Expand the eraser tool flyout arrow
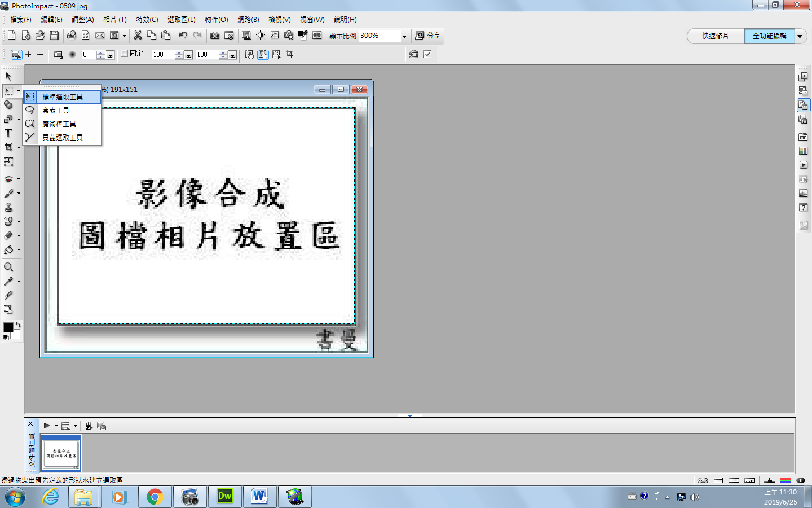 (19, 236)
